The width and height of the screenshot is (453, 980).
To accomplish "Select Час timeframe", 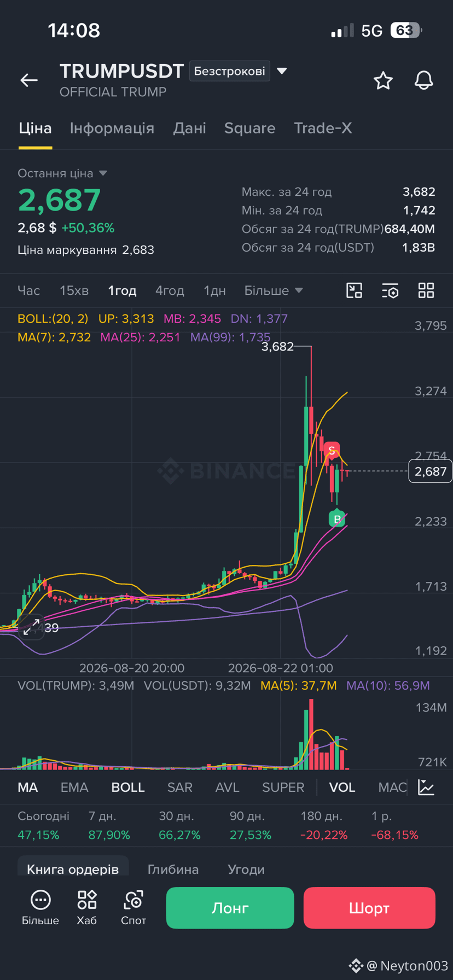I will tap(29, 290).
